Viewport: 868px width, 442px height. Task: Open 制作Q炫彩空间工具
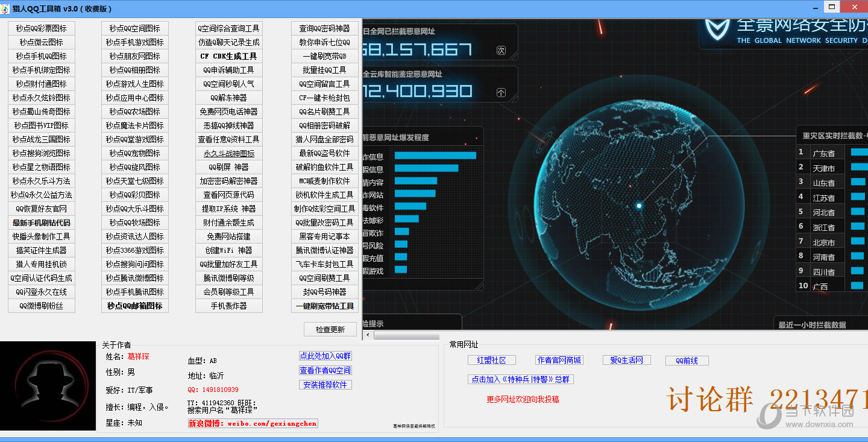tap(325, 209)
